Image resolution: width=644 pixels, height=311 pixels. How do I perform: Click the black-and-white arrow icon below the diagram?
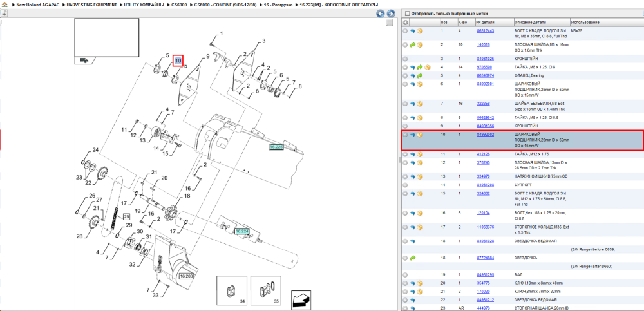pyautogui.click(x=301, y=299)
